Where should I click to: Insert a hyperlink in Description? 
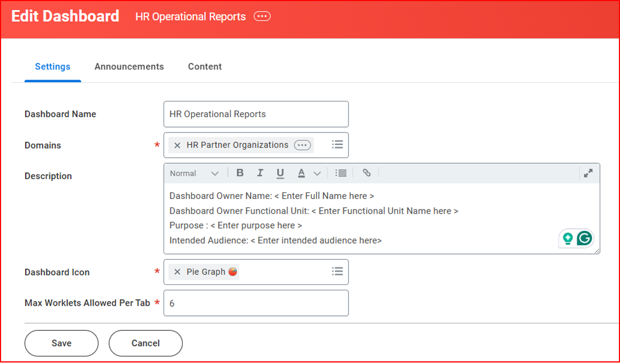(367, 173)
